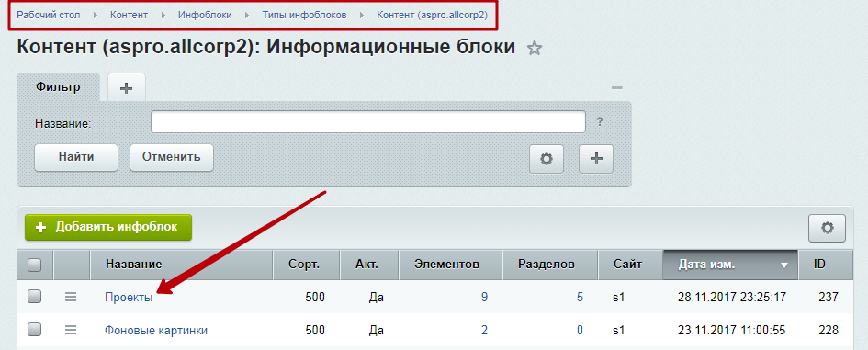Image resolution: width=868 pixels, height=350 pixels.
Task: Click Добавить инфоблок green button
Action: (108, 227)
